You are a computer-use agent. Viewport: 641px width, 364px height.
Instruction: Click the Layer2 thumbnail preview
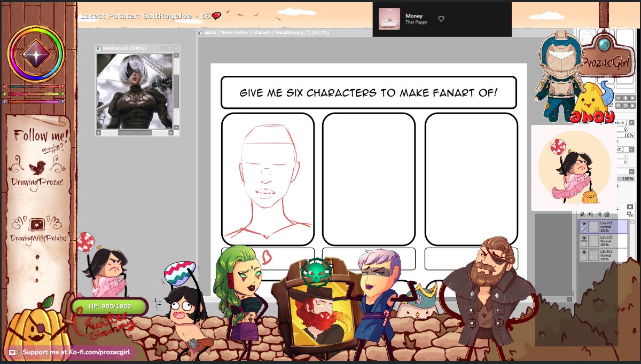594,241
